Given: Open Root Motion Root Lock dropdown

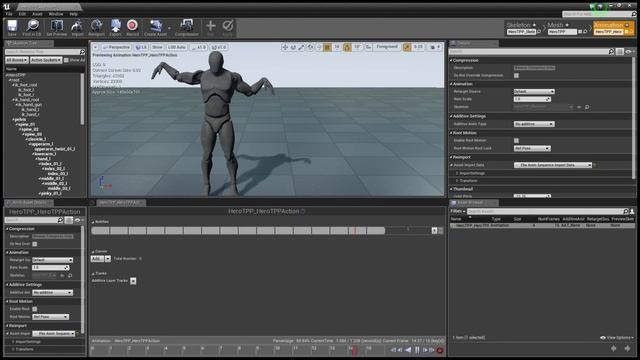Looking at the screenshot, I should [x=532, y=148].
